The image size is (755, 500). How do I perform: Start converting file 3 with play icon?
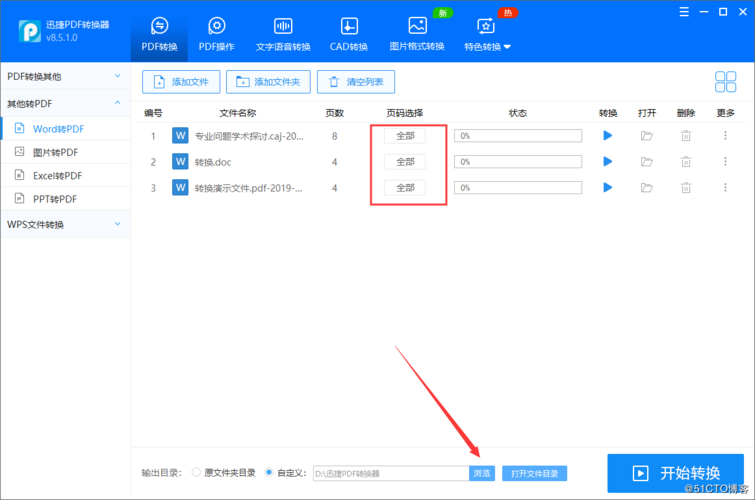[608, 187]
